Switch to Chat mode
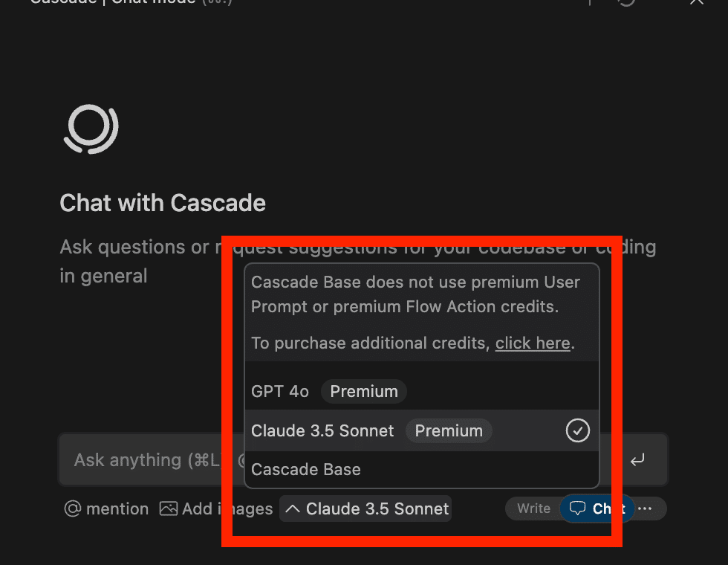 (x=597, y=508)
